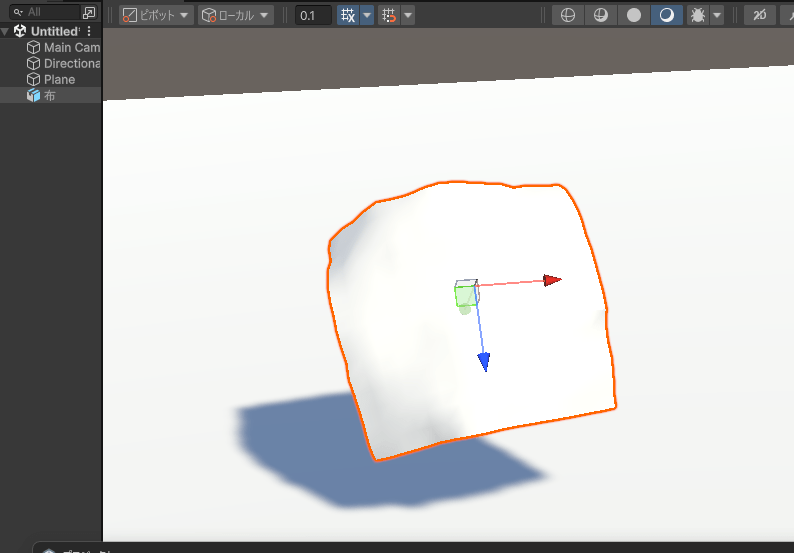The width and height of the screenshot is (794, 553).
Task: Open dropdown arrow beside bug icon
Action: (717, 16)
